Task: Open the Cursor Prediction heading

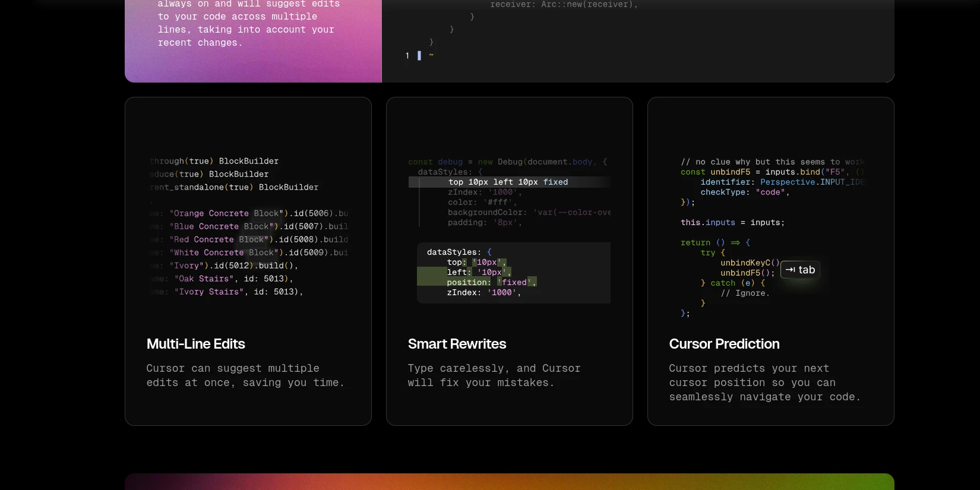Action: tap(724, 344)
